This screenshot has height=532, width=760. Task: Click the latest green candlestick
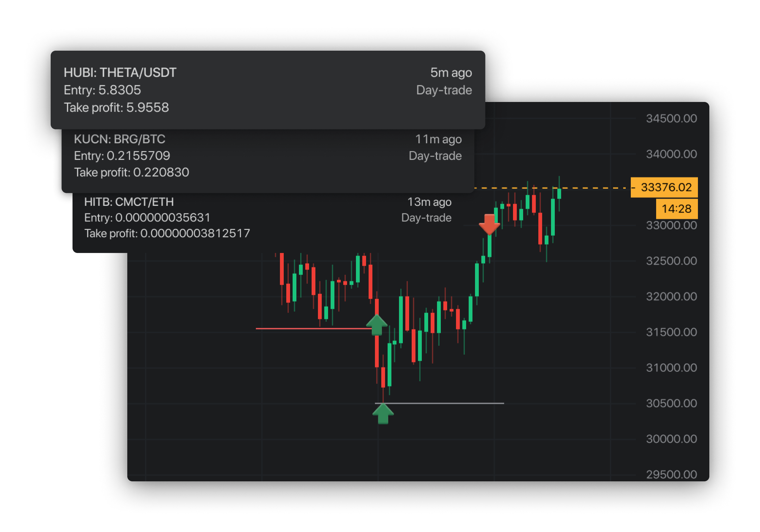559,194
